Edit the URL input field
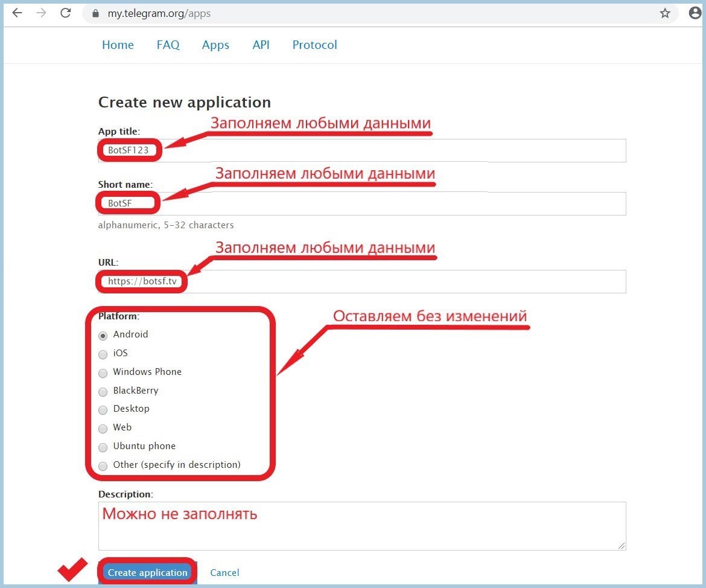This screenshot has width=706, height=588. click(362, 281)
